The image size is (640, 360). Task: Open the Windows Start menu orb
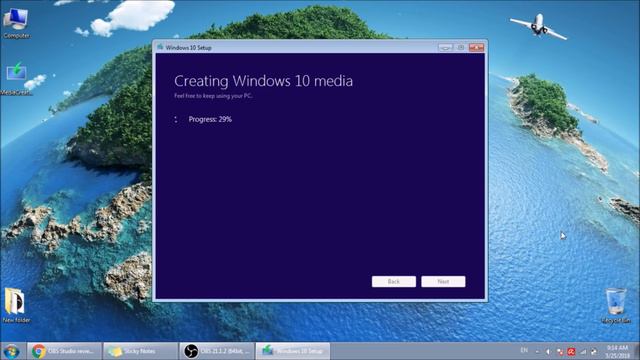point(11,351)
